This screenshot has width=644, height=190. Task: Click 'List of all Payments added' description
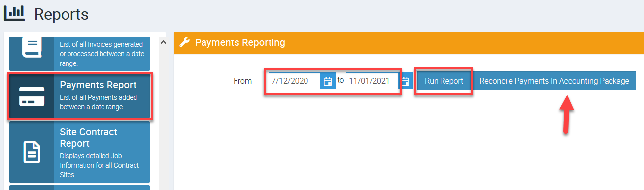[x=99, y=102]
